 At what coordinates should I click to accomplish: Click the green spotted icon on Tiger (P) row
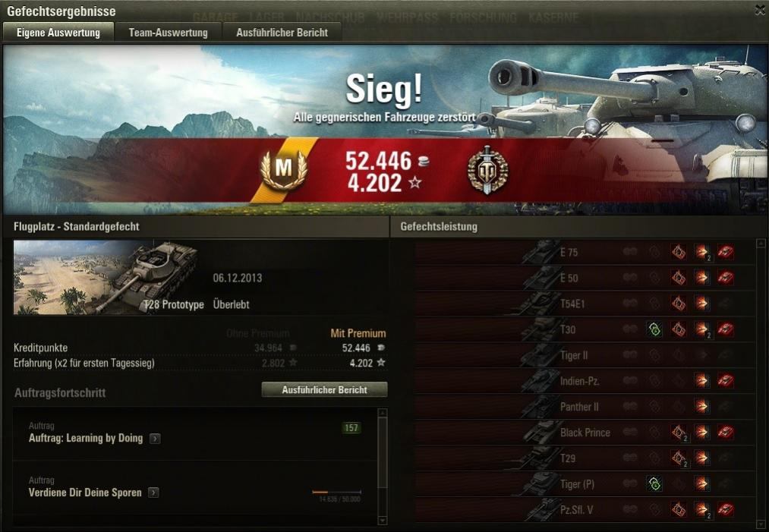point(654,484)
